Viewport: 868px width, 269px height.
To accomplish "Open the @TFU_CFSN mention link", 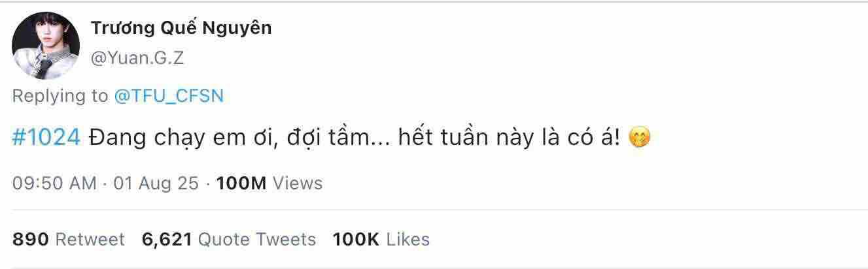I will [x=169, y=96].
